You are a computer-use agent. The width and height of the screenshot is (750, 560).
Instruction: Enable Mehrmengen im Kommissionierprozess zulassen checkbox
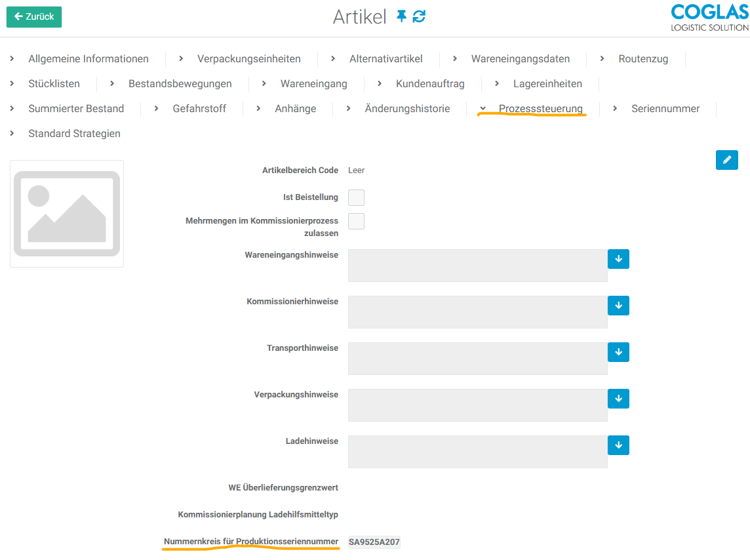click(356, 222)
